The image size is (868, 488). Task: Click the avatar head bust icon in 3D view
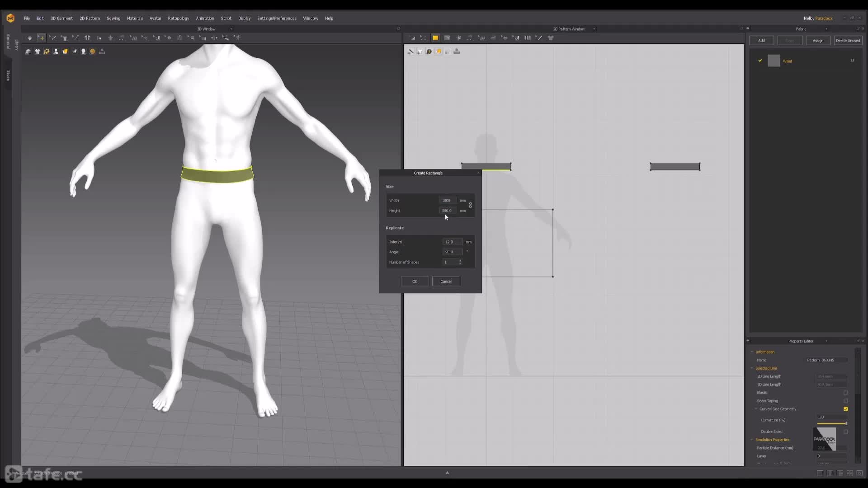point(84,52)
